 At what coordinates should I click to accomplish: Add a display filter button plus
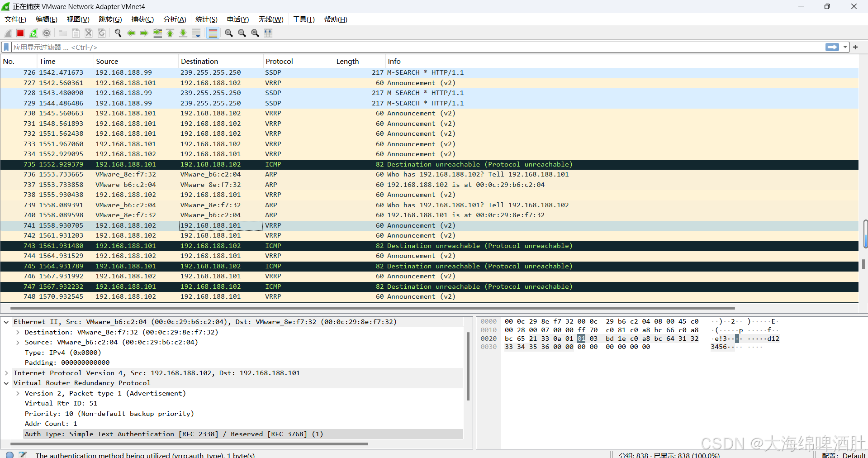point(855,47)
